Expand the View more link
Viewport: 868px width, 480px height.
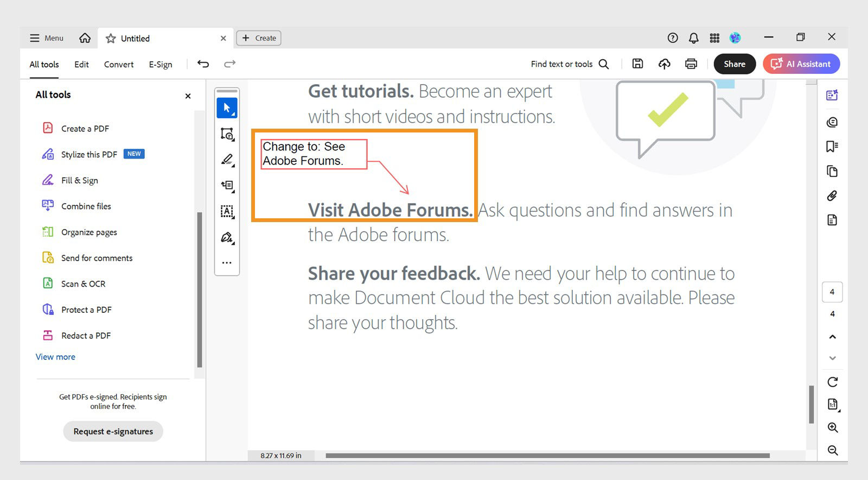tap(55, 357)
